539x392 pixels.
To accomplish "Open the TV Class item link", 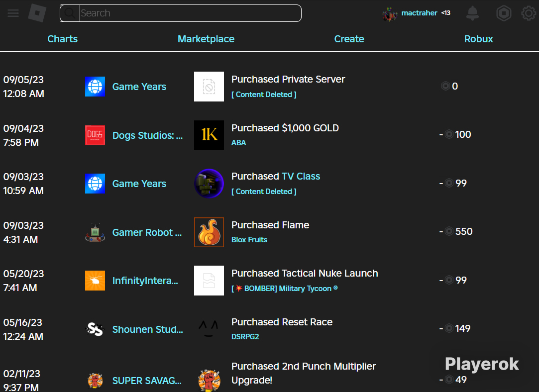I will point(301,176).
